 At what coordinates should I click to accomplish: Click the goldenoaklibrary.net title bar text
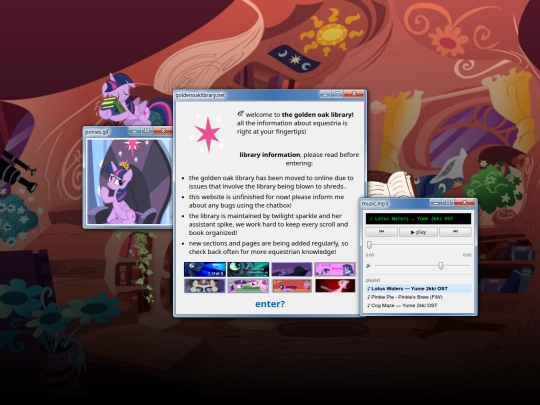(x=200, y=95)
